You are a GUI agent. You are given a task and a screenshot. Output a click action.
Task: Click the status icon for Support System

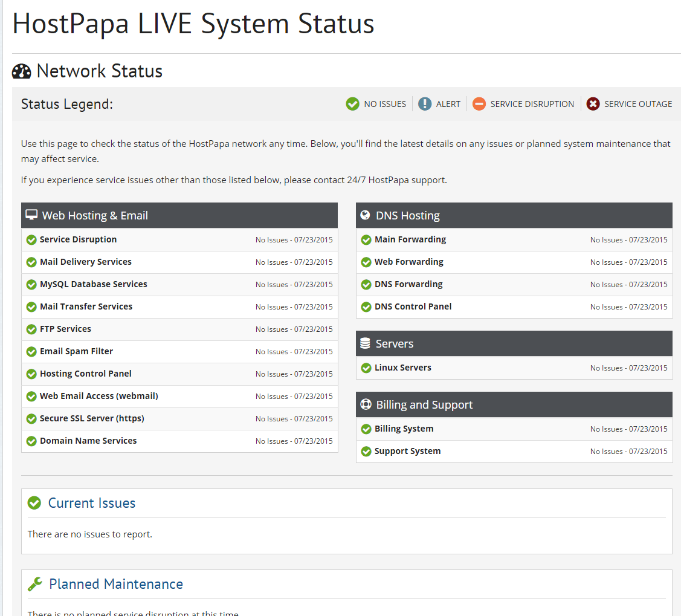click(x=366, y=452)
